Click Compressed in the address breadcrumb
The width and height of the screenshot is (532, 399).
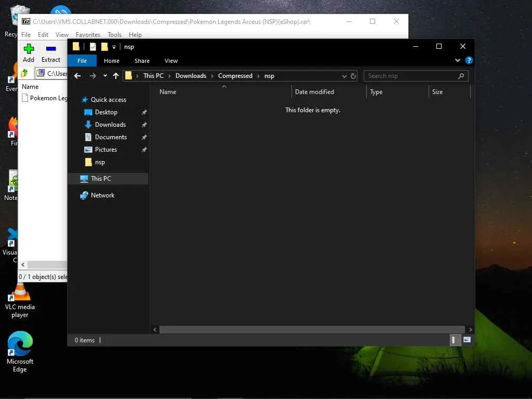tap(235, 76)
